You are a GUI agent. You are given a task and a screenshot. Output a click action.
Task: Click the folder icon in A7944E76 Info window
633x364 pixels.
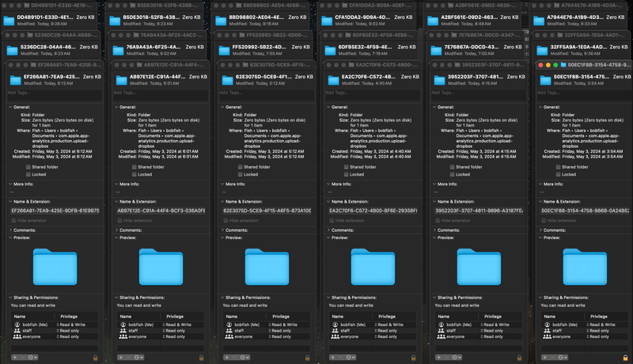tap(539, 21)
